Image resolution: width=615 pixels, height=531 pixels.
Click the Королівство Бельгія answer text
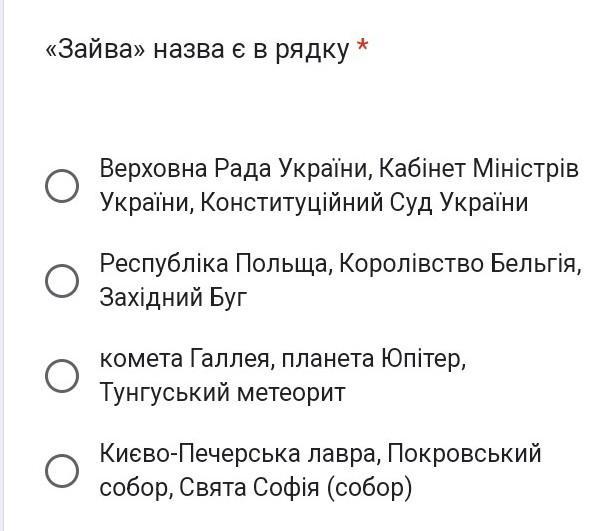460,264
